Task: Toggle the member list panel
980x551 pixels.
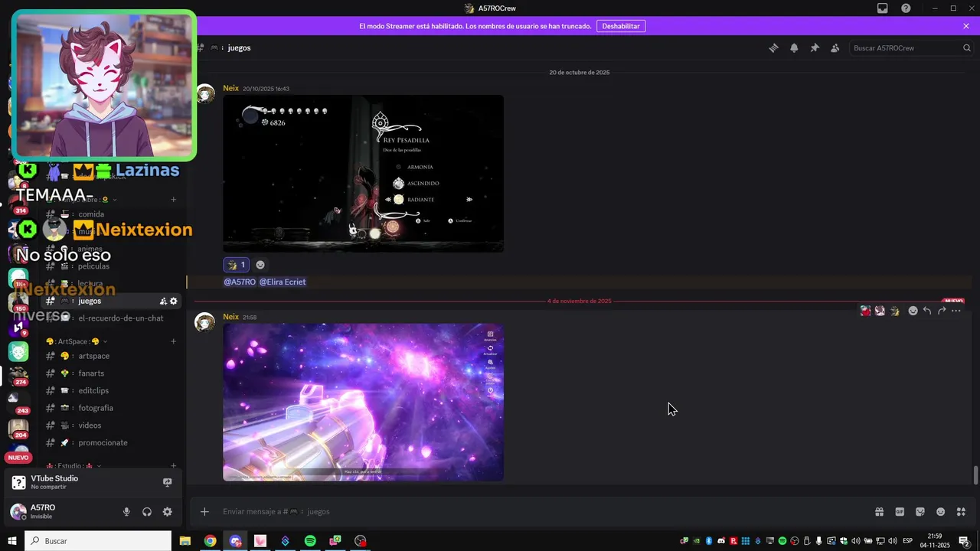Action: (835, 47)
